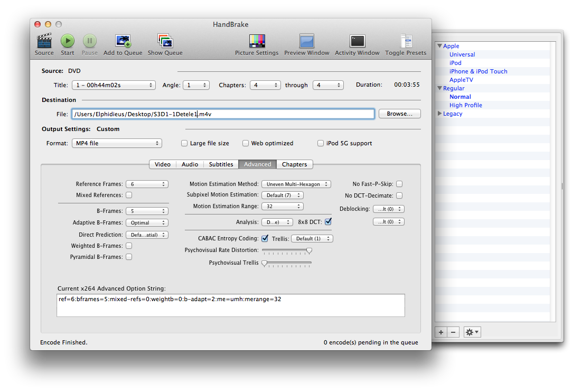Uncheck CABAC Entropy Coding checkbox
This screenshot has width=572, height=392.
tap(265, 238)
